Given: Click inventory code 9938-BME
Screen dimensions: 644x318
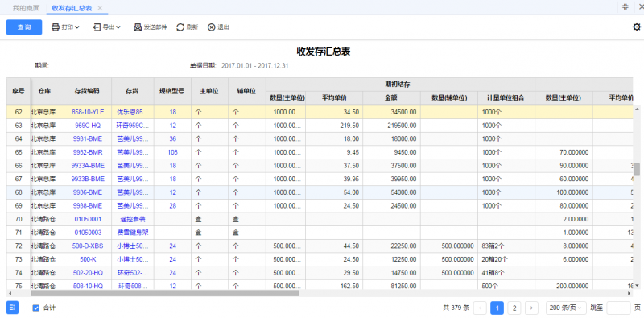Looking at the screenshot, I should click(x=88, y=205).
